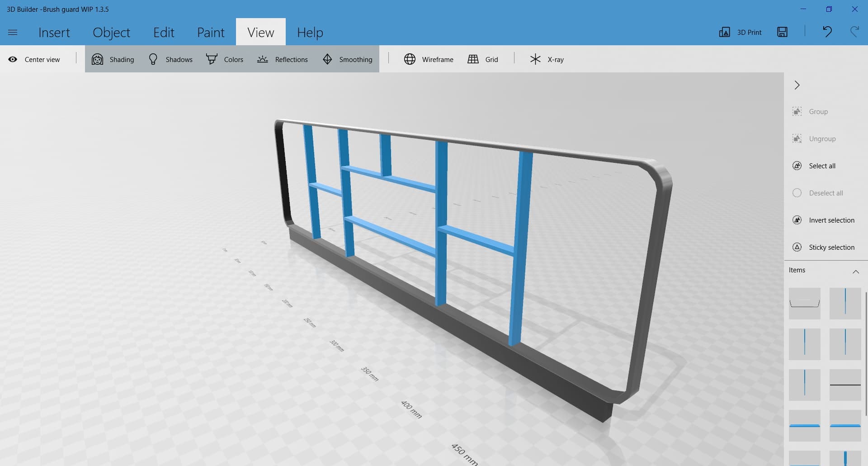Click the Save floppy disk icon
Screen dimensions: 868x466
pyautogui.click(x=782, y=32)
